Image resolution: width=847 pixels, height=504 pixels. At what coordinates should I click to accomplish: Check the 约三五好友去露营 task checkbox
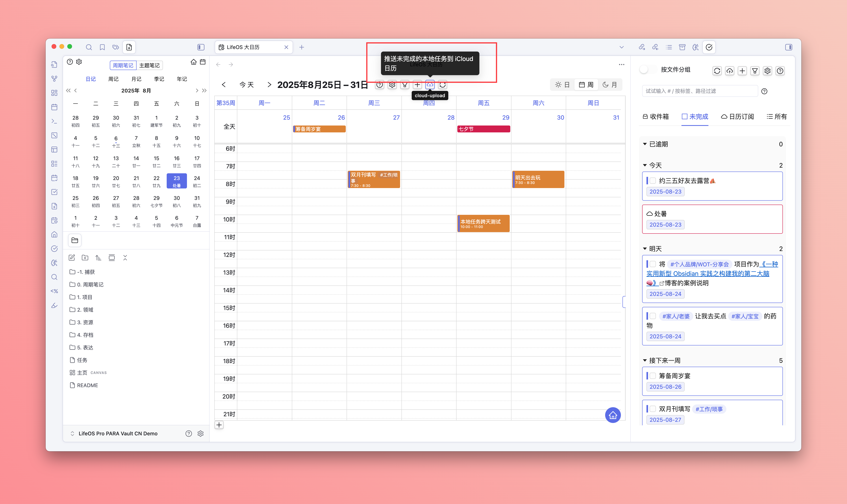653,181
